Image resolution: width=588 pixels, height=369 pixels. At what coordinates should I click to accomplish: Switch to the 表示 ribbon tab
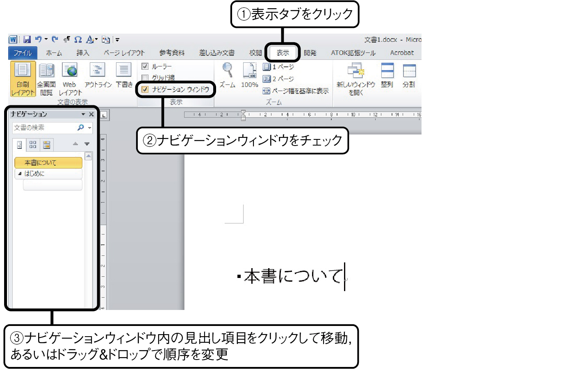click(283, 53)
